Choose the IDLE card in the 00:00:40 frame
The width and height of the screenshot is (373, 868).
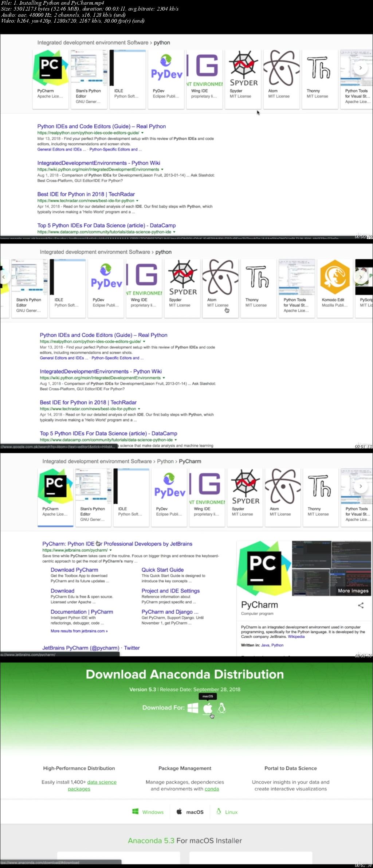click(127, 79)
